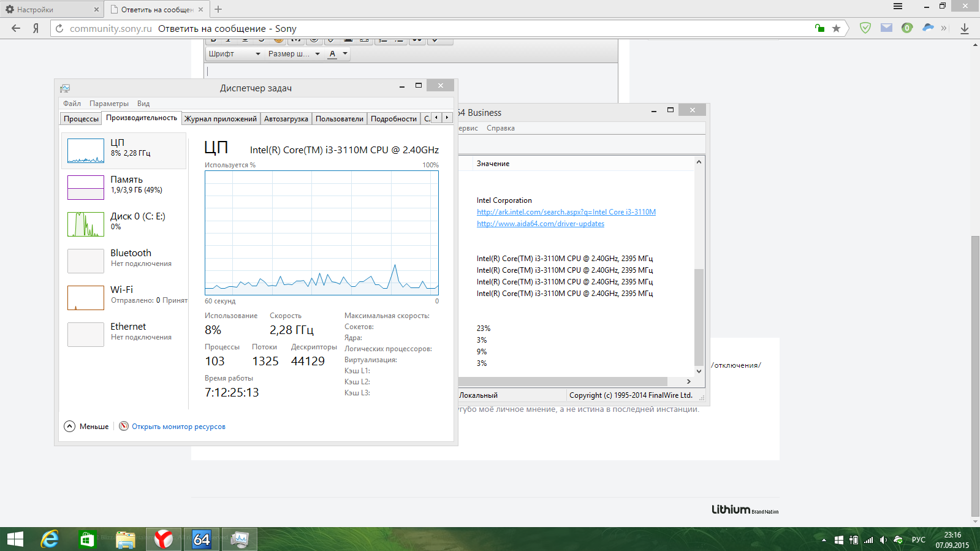
Task: Click the page reload icon
Action: [x=59, y=28]
